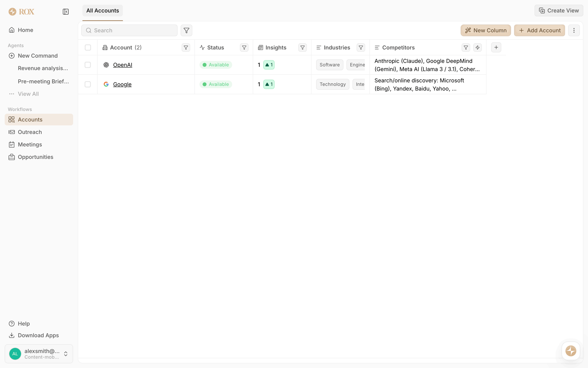Click the Create View button
The width and height of the screenshot is (588, 368).
point(559,11)
